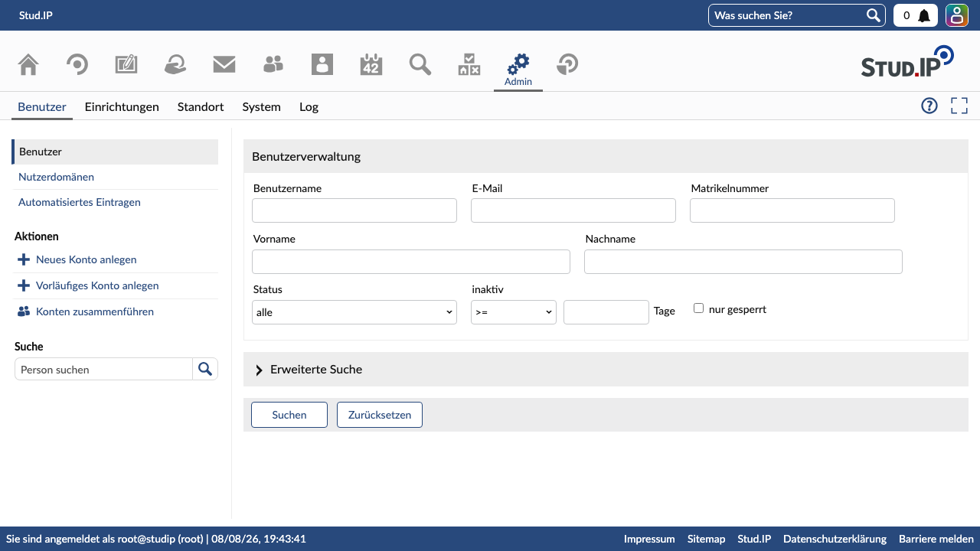Switch to the Benutzer tab
Screen dimensions: 980x551
tap(42, 106)
